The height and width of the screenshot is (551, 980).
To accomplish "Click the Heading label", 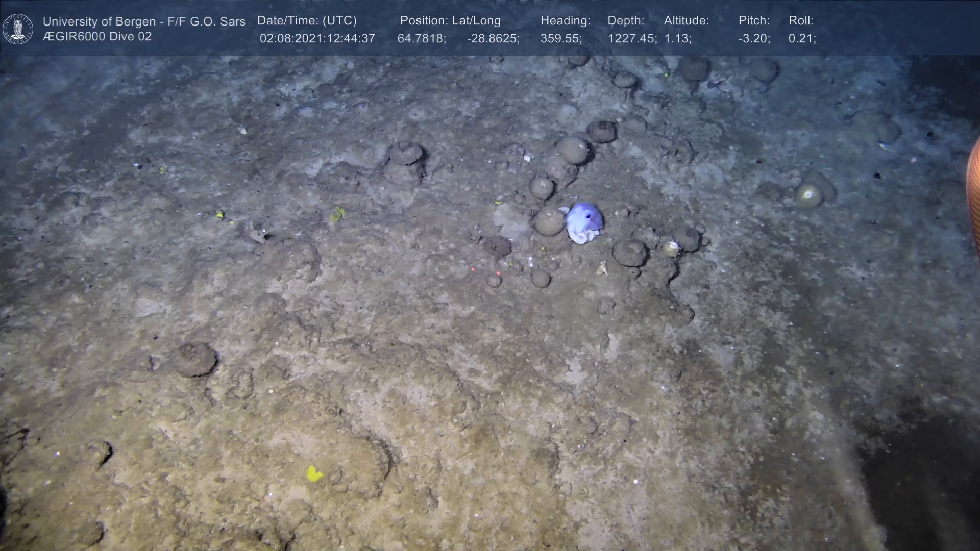I will click(x=565, y=21).
